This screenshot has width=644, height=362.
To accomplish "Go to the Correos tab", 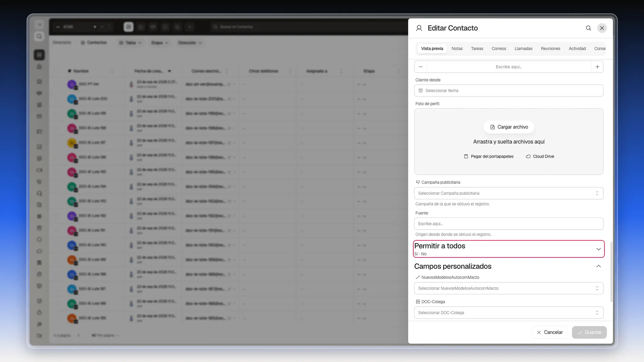I will pyautogui.click(x=499, y=49).
